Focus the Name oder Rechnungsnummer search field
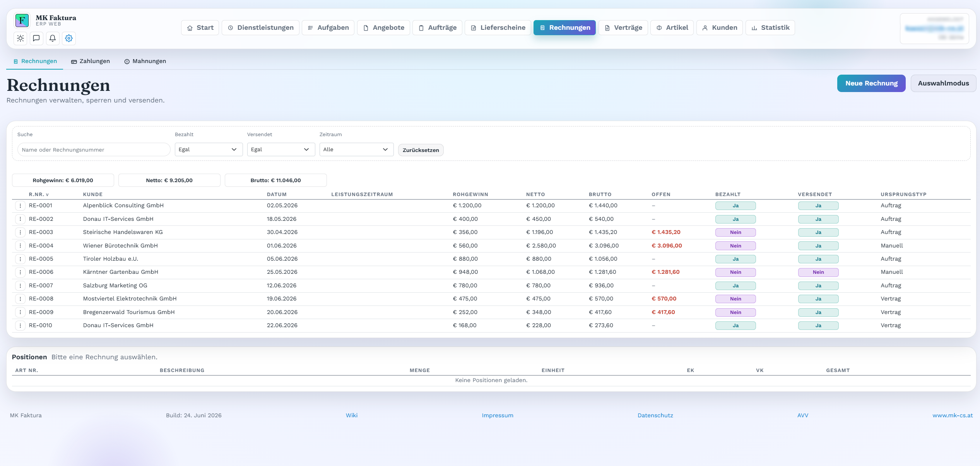Viewport: 980px width, 466px height. [x=94, y=150]
